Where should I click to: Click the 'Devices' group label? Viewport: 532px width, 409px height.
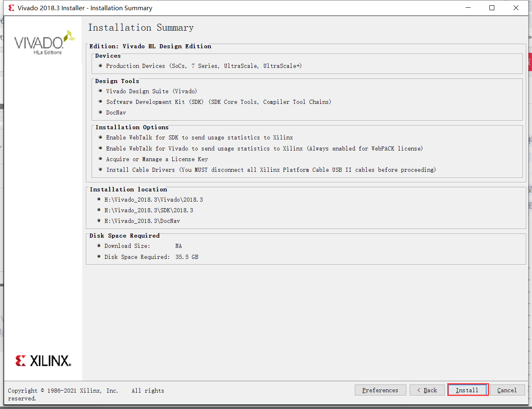108,56
